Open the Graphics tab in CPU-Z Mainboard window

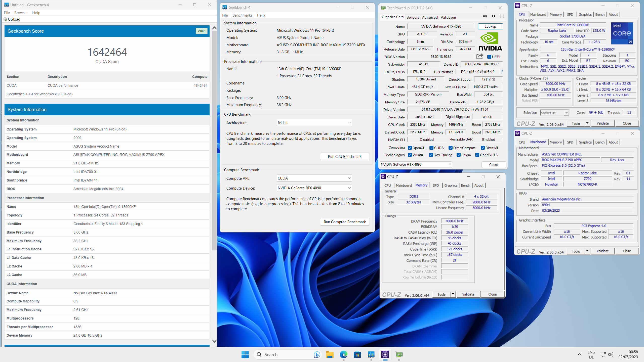tap(585, 142)
